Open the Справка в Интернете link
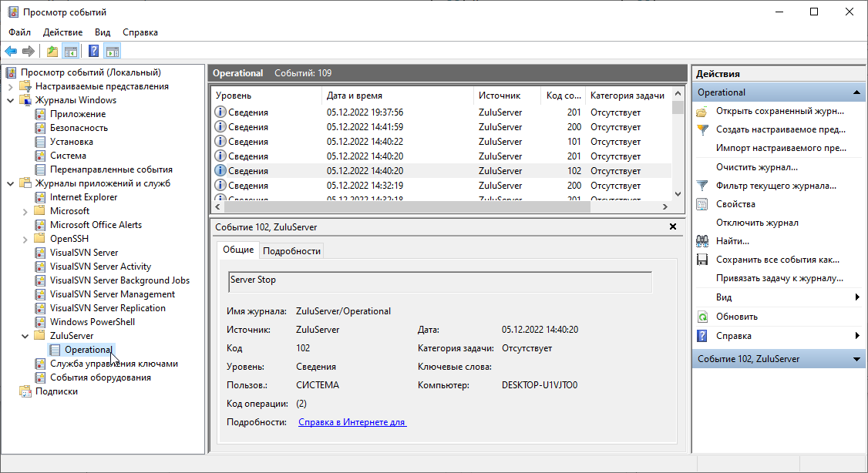This screenshot has width=868, height=473. click(352, 422)
